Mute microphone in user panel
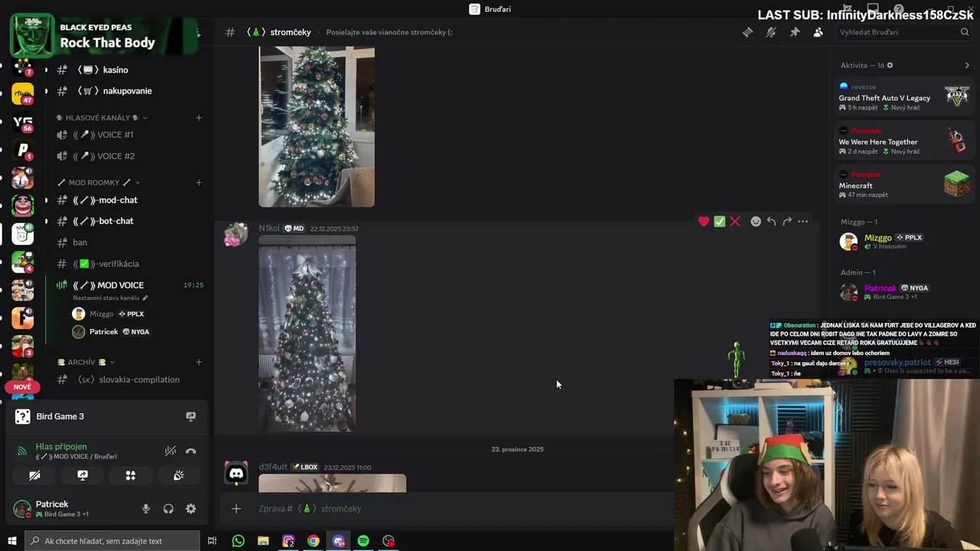This screenshot has width=980, height=551. [145, 509]
